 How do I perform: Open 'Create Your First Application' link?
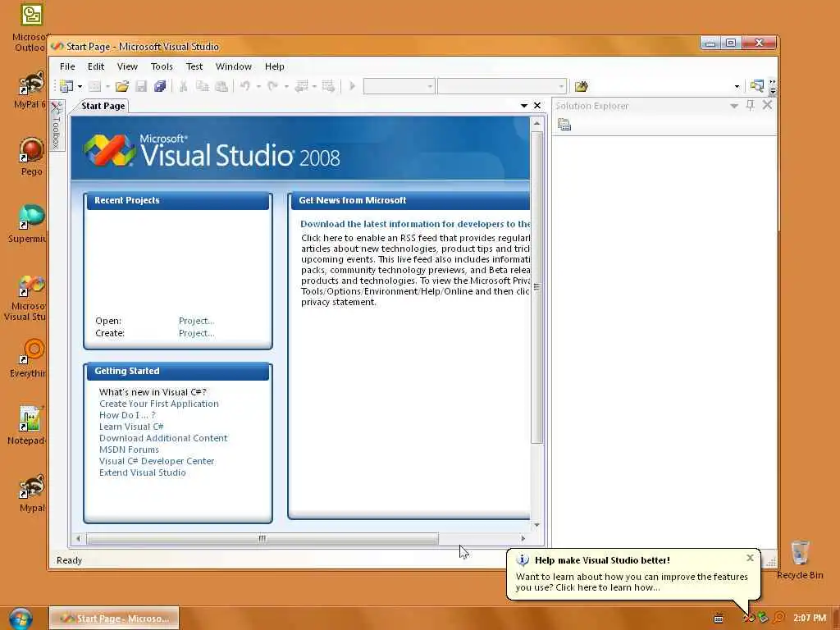click(x=158, y=404)
